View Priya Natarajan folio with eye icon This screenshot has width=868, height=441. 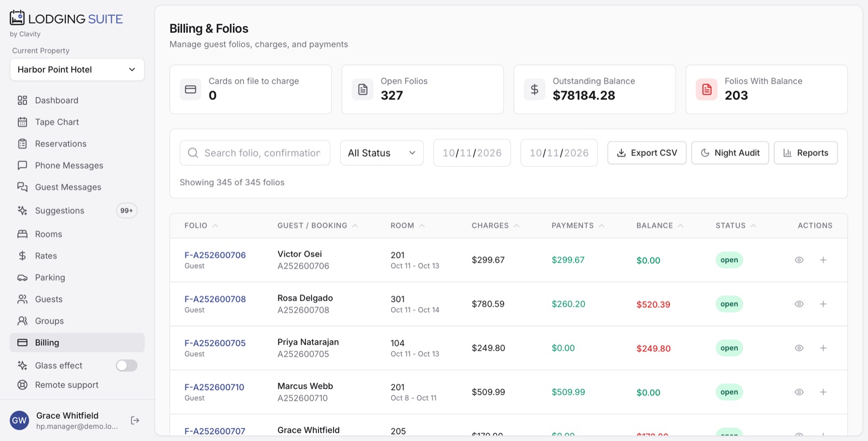coord(799,348)
